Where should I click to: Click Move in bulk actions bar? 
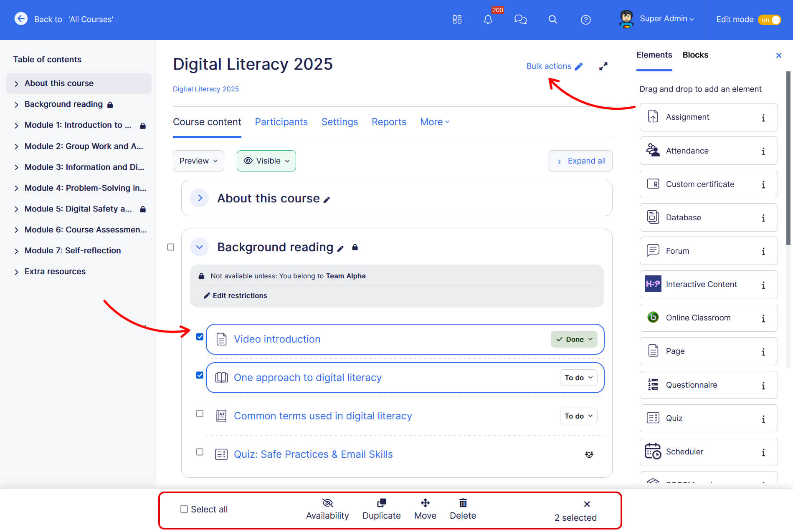point(425,509)
